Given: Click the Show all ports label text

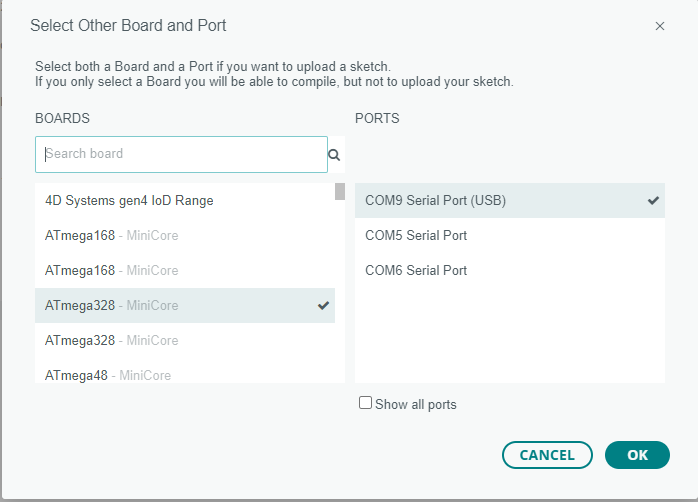Looking at the screenshot, I should coord(416,405).
